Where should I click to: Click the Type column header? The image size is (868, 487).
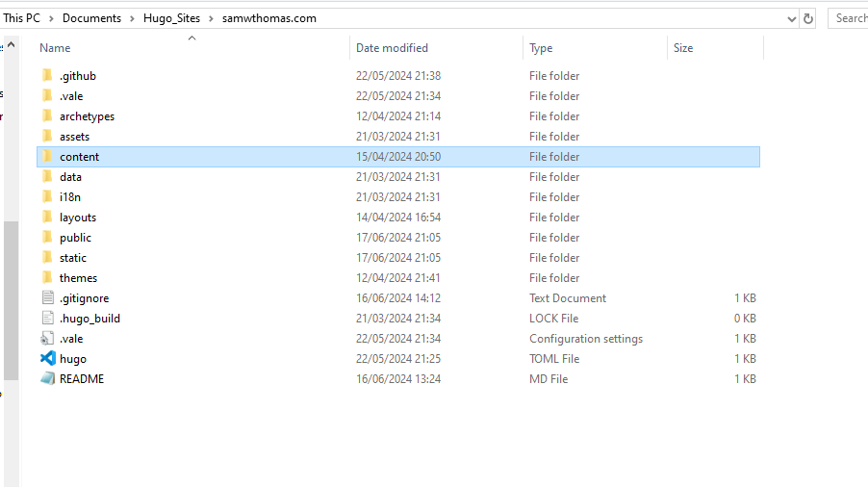pos(541,48)
